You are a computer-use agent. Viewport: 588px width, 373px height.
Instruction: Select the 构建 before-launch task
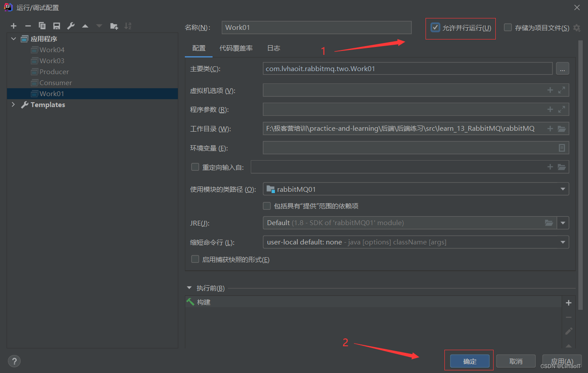coord(373,302)
